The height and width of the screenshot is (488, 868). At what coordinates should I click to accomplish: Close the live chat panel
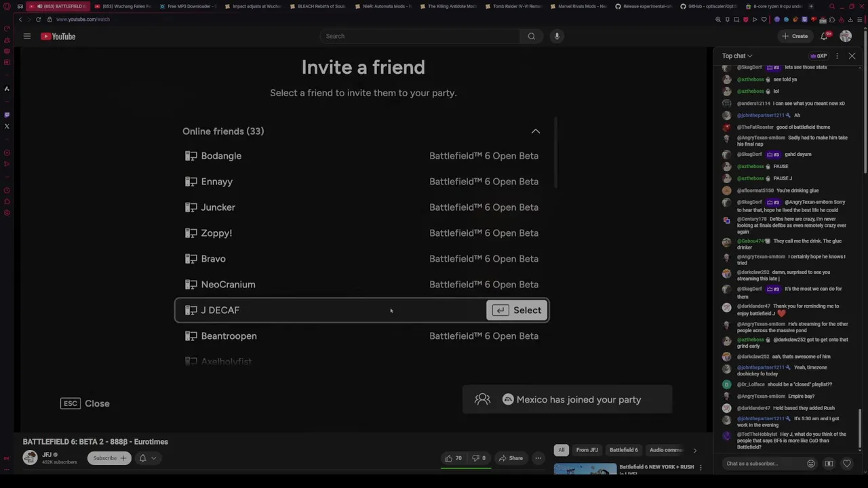(x=852, y=56)
